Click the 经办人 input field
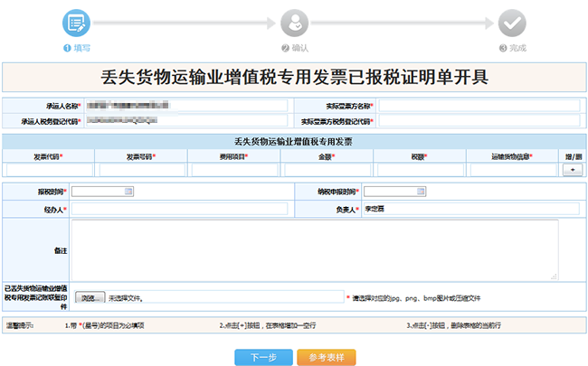 (179, 209)
